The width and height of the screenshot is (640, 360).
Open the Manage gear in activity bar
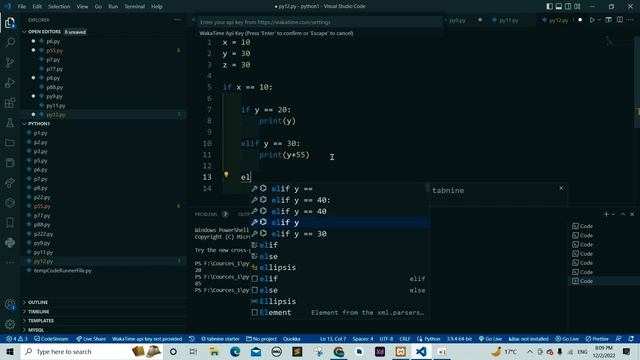point(10,324)
